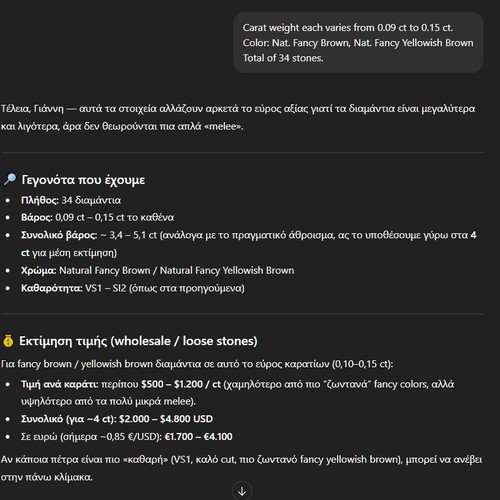Click the money bag emoji beside Εκτίμηση τιμής

pos(8,341)
